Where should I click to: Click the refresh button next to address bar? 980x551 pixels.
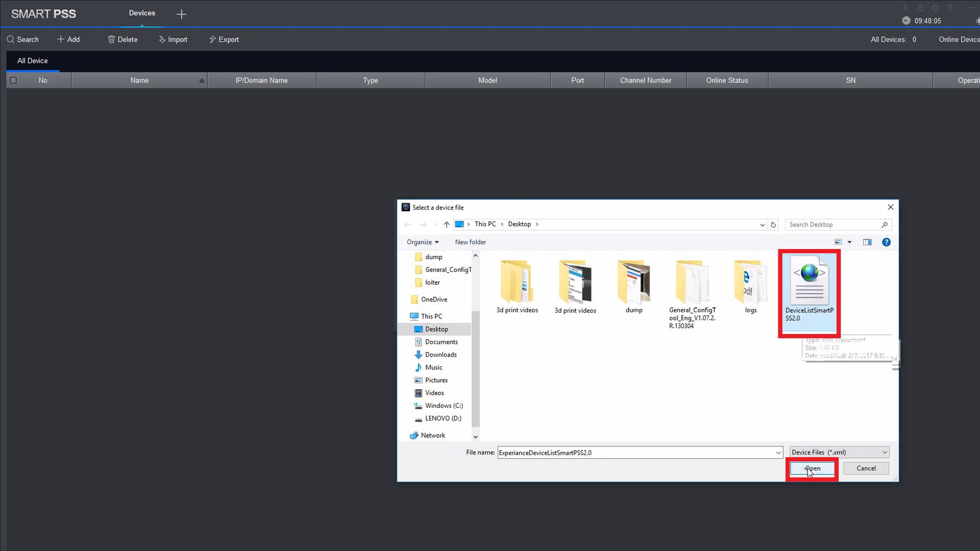tap(773, 224)
